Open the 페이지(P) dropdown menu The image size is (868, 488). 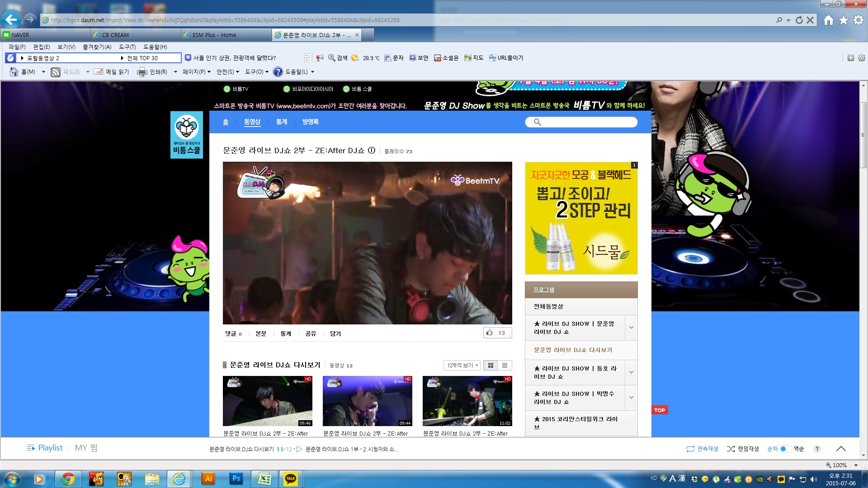(197, 72)
